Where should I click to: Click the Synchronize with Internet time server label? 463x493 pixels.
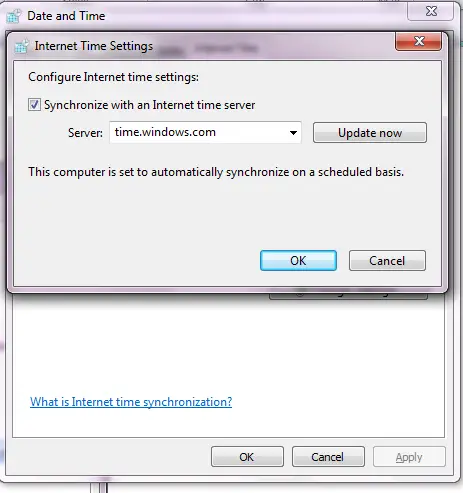pyautogui.click(x=150, y=105)
